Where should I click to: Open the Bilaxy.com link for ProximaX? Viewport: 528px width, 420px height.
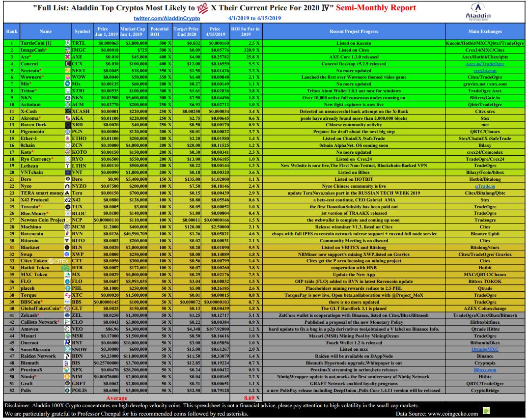point(485,370)
